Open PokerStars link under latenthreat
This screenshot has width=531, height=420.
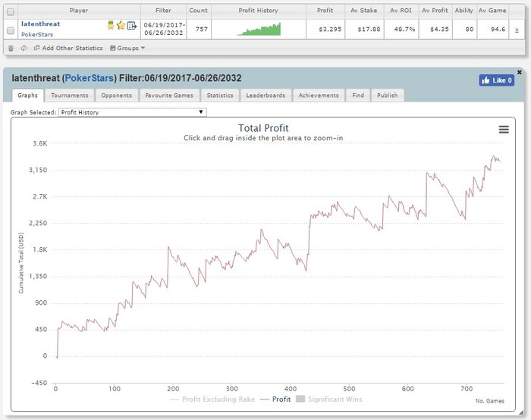[x=37, y=34]
